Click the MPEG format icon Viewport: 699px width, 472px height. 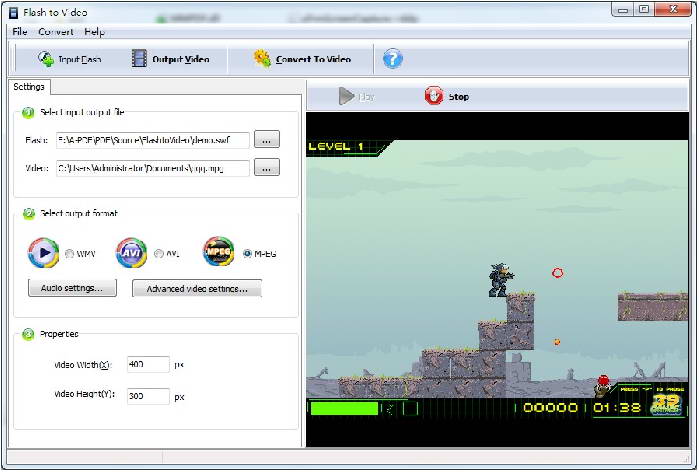[218, 251]
